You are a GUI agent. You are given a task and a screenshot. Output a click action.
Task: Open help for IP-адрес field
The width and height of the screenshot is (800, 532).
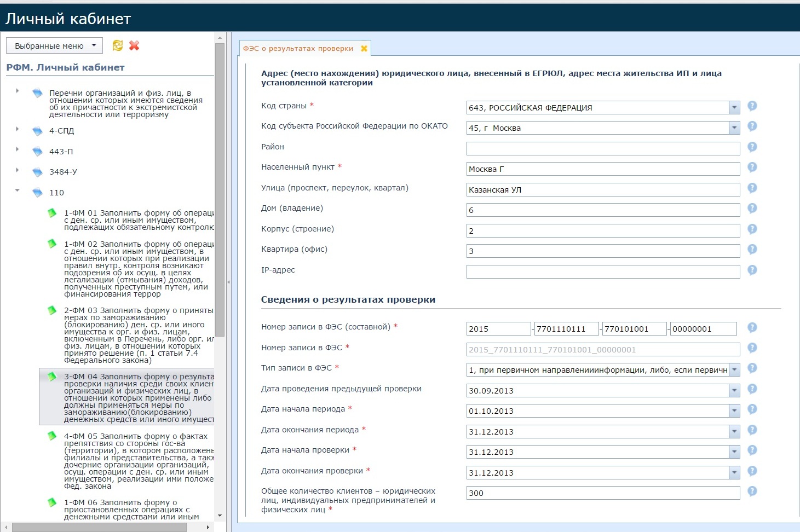(x=752, y=270)
